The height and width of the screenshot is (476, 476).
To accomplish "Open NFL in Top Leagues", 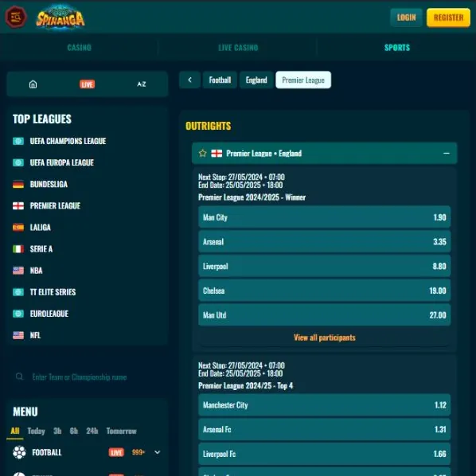I will 35,335.
